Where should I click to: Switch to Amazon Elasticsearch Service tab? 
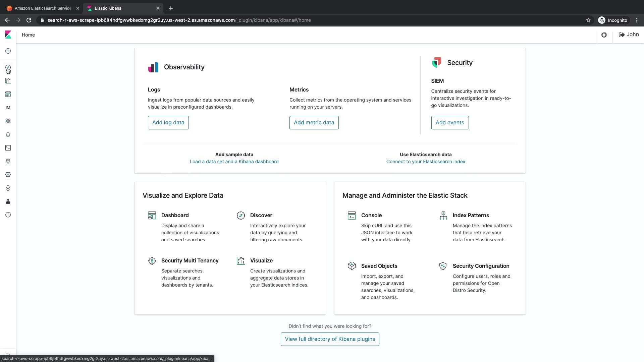(x=43, y=8)
